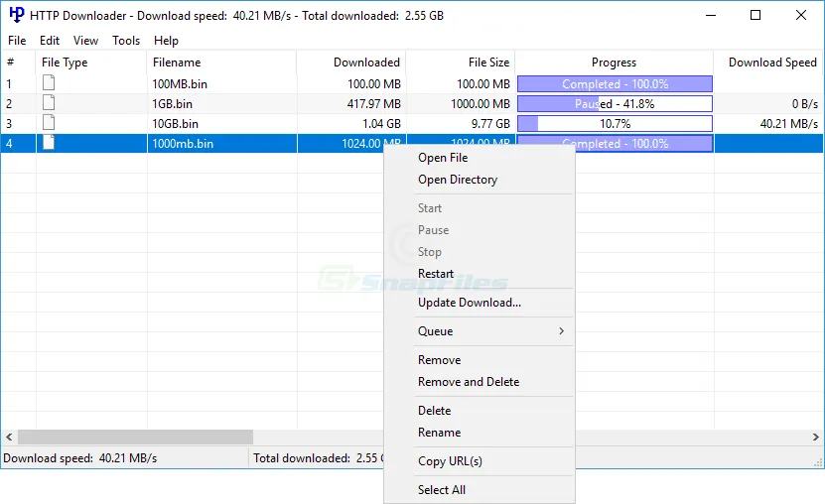Select the 1GB.bin filename
825x504 pixels.
(x=172, y=104)
